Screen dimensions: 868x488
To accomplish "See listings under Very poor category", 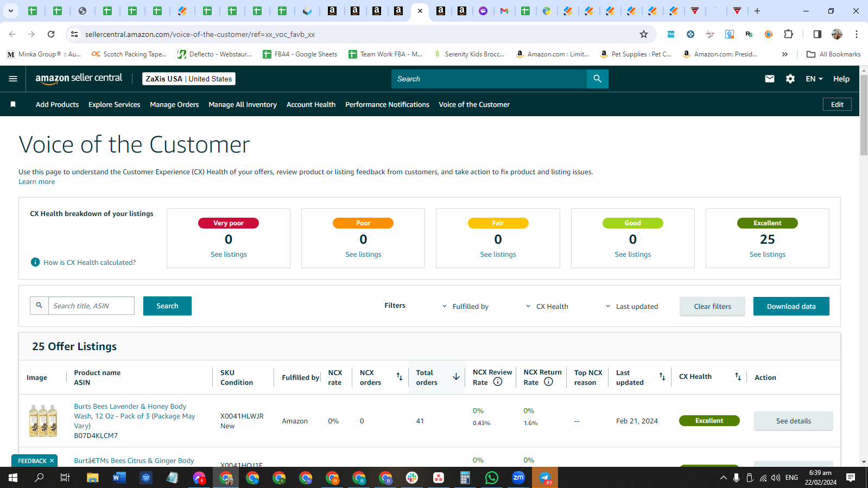I will [x=229, y=254].
